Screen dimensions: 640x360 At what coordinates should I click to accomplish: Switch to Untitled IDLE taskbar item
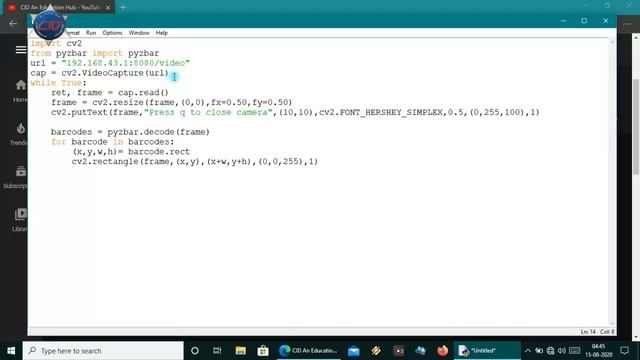tap(487, 351)
